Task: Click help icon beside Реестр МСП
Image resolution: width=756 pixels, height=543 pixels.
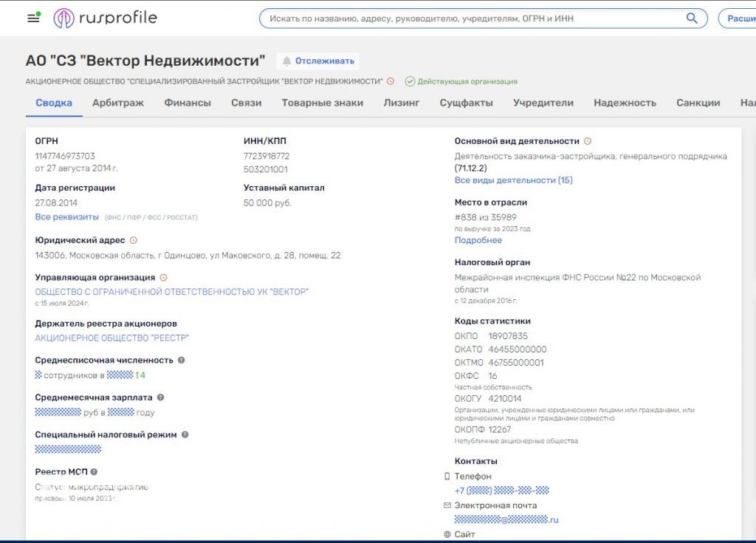Action: (94, 471)
